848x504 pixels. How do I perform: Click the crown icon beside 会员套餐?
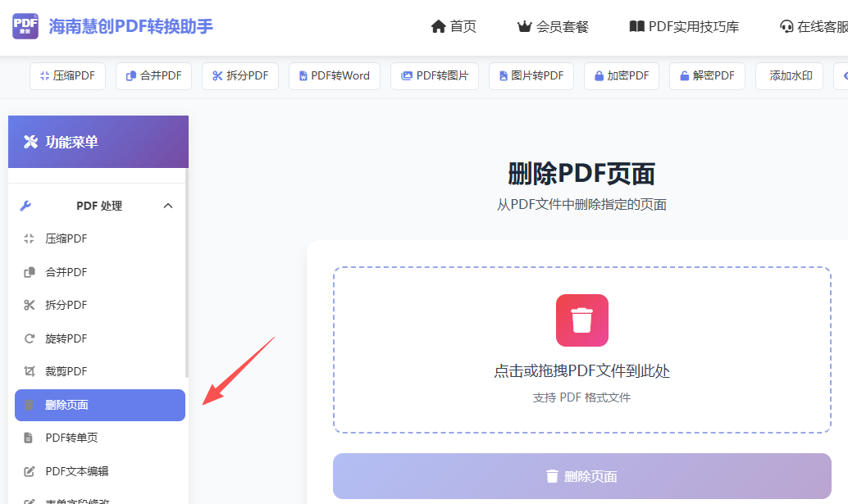pos(524,26)
